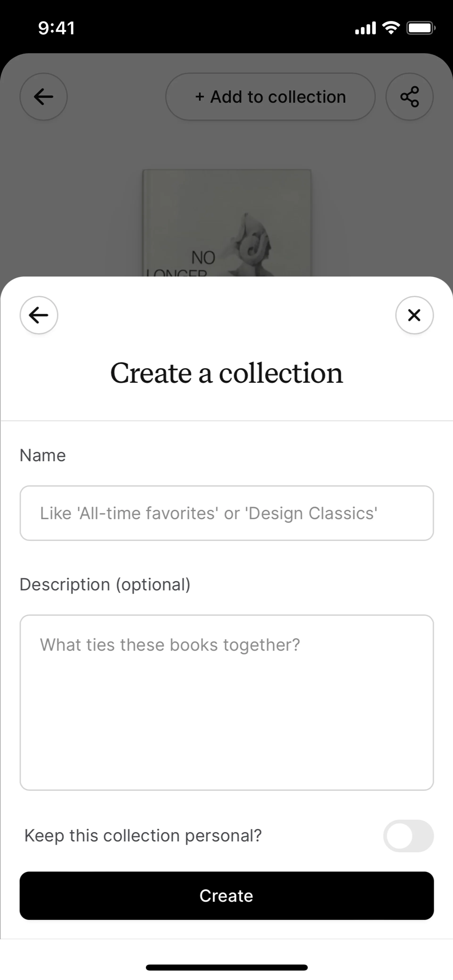The width and height of the screenshot is (453, 980).
Task: Tap the battery indicator icon
Action: 421,28
